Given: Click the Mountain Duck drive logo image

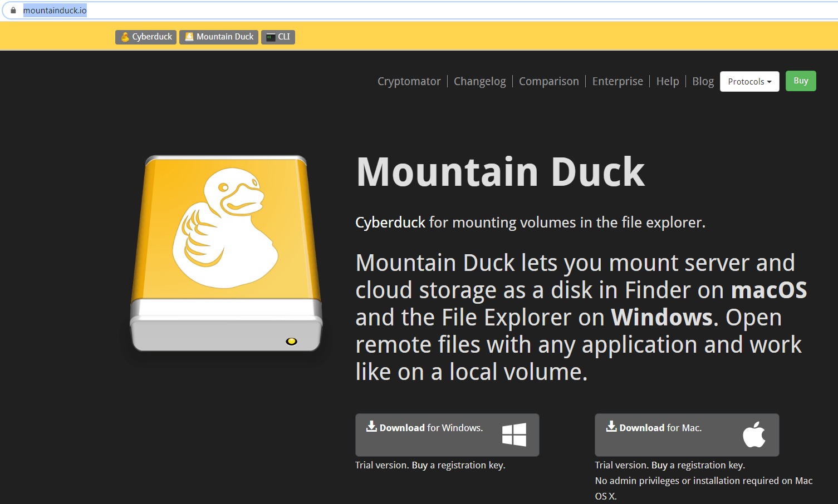Looking at the screenshot, I should pos(226,253).
